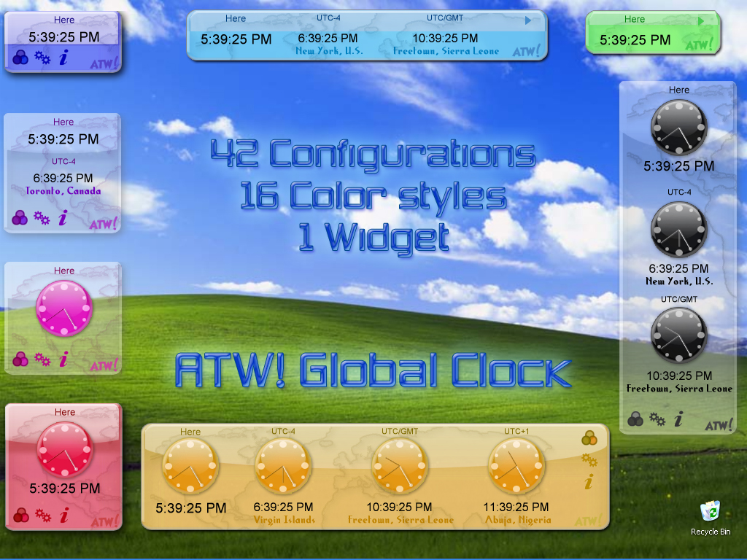Viewport: 747px width, 560px height.
Task: Click info icon on the red clock widget
Action: point(64,515)
